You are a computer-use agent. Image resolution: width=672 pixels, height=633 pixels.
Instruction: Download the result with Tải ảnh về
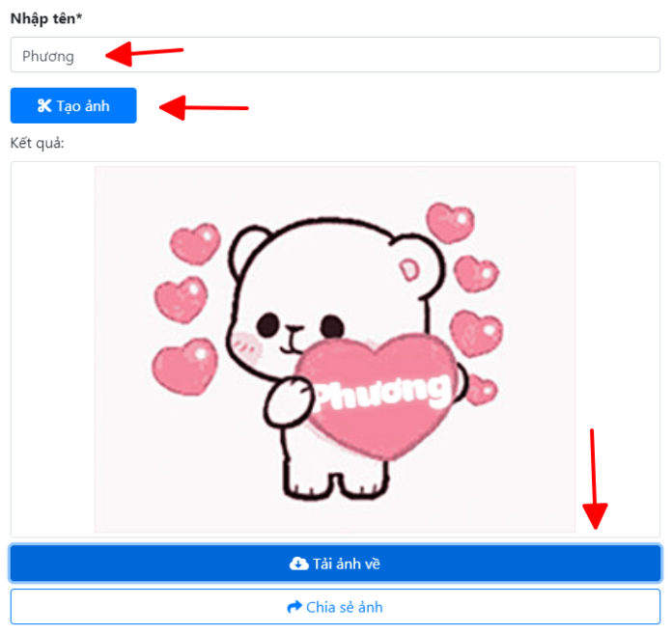(x=335, y=564)
